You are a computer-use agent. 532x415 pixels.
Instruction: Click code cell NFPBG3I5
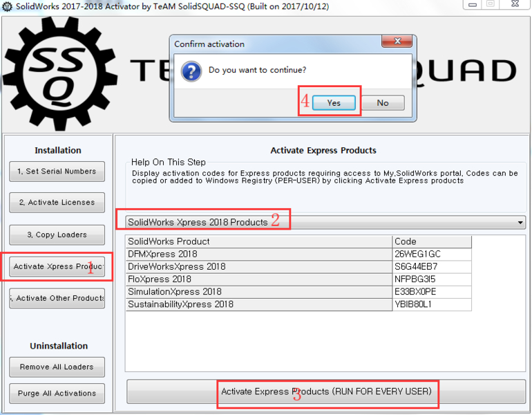(x=432, y=279)
